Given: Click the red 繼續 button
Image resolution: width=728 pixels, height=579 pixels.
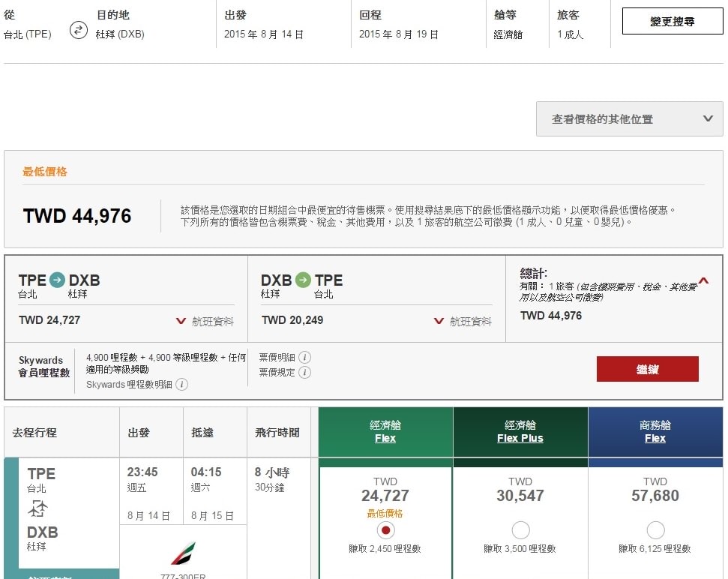Looking at the screenshot, I should click(x=647, y=369).
